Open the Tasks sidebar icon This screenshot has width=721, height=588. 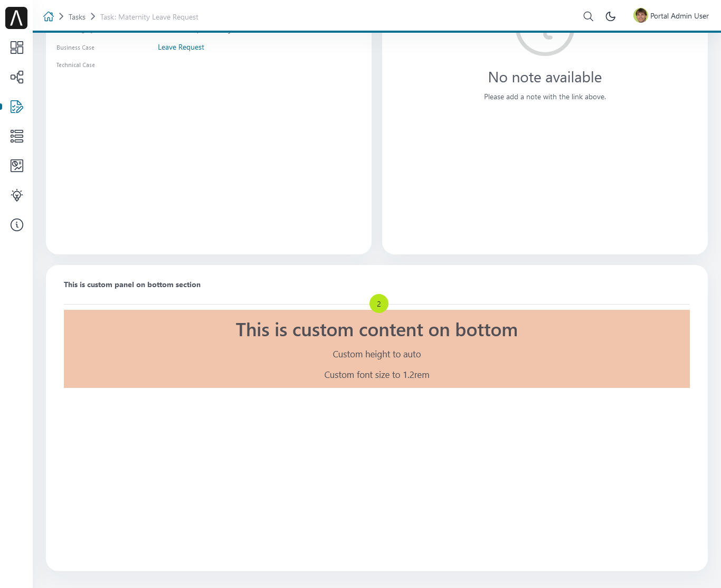(17, 107)
